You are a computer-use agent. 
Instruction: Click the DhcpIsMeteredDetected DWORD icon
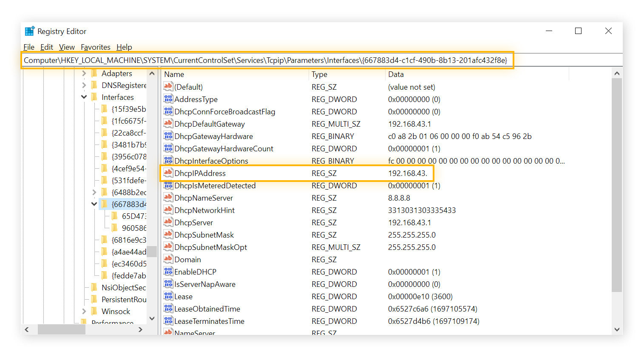(x=168, y=185)
